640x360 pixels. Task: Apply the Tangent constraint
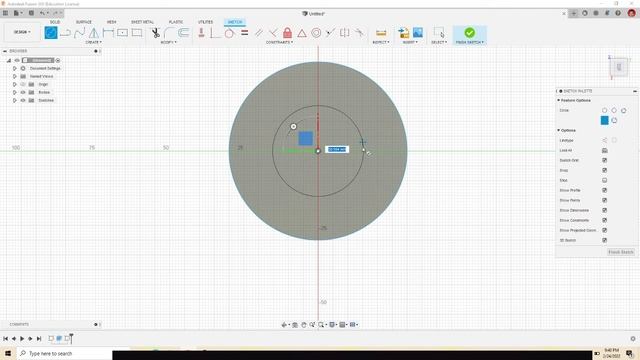tap(229, 33)
